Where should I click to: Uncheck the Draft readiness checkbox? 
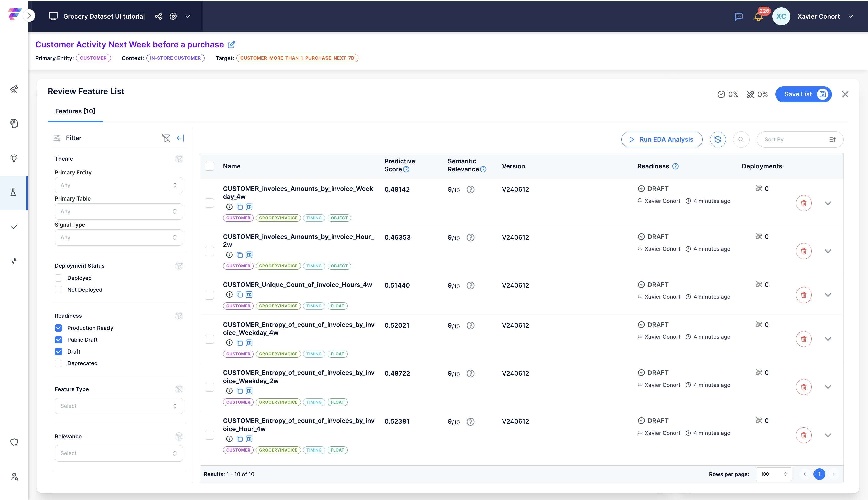click(x=59, y=352)
